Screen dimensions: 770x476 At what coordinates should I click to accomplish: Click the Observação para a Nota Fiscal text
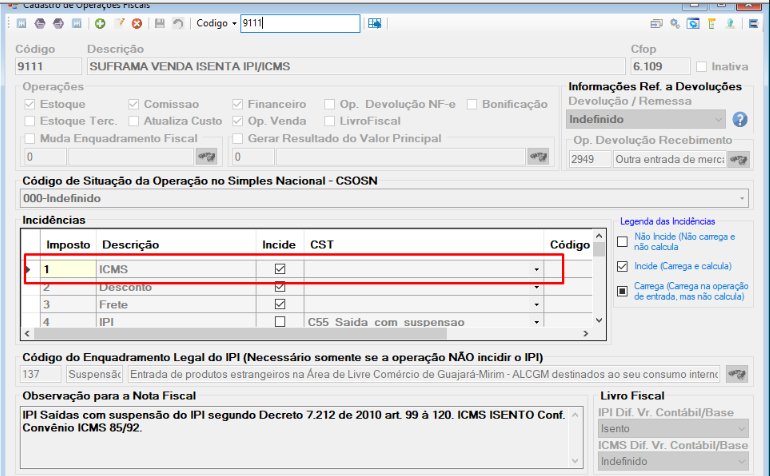pos(296,437)
